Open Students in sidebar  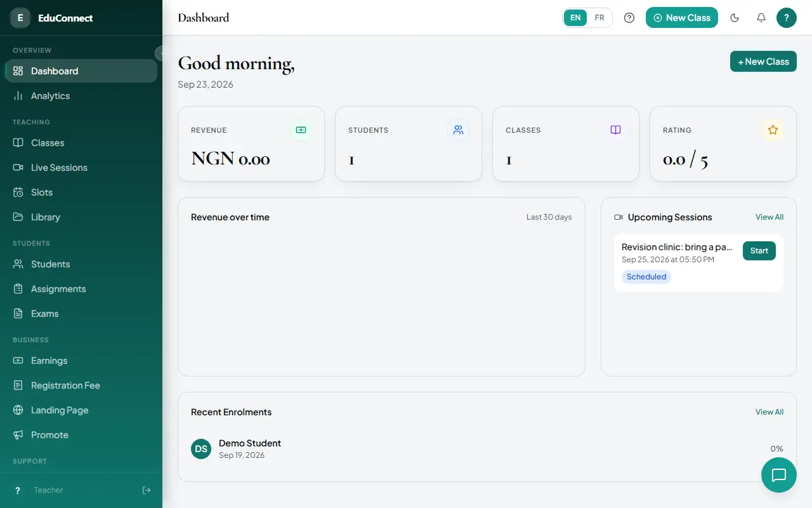point(81,264)
